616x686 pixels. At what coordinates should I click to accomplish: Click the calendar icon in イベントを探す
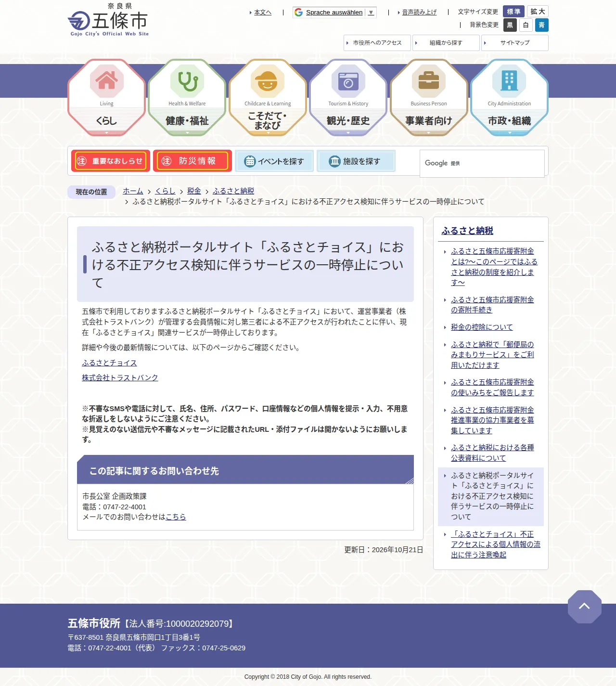tap(250, 161)
